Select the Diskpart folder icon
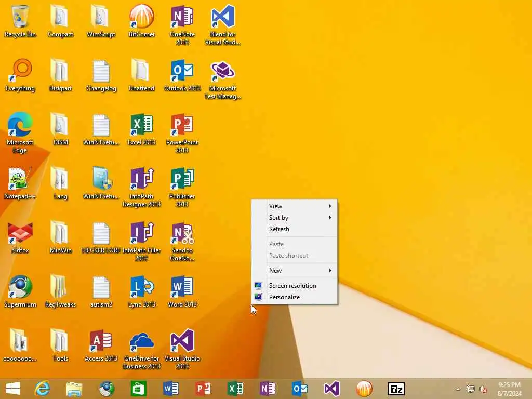 click(60, 75)
